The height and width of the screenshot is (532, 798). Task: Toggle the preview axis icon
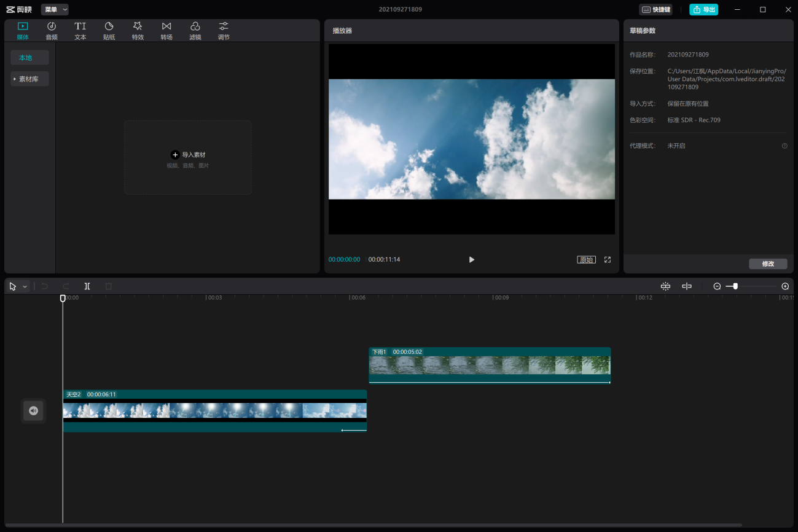[x=687, y=286]
